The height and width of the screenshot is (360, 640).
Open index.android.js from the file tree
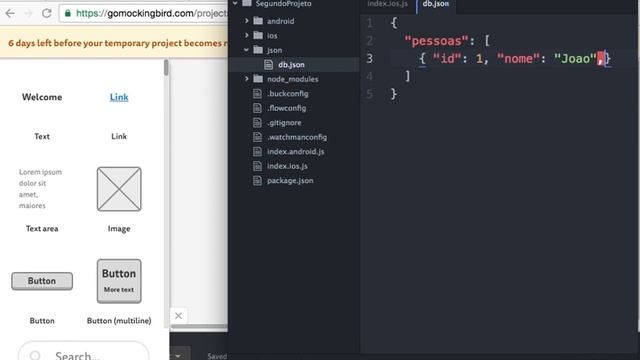[x=296, y=151]
